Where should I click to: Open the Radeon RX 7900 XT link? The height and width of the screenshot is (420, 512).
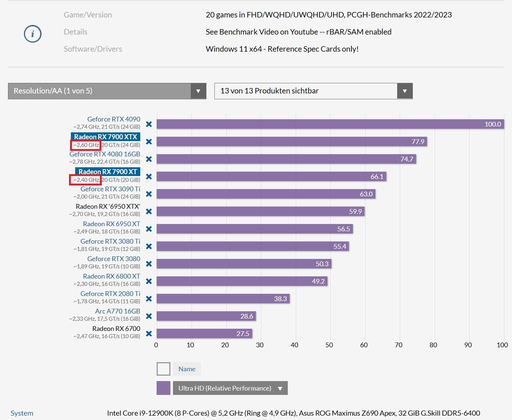(x=108, y=172)
